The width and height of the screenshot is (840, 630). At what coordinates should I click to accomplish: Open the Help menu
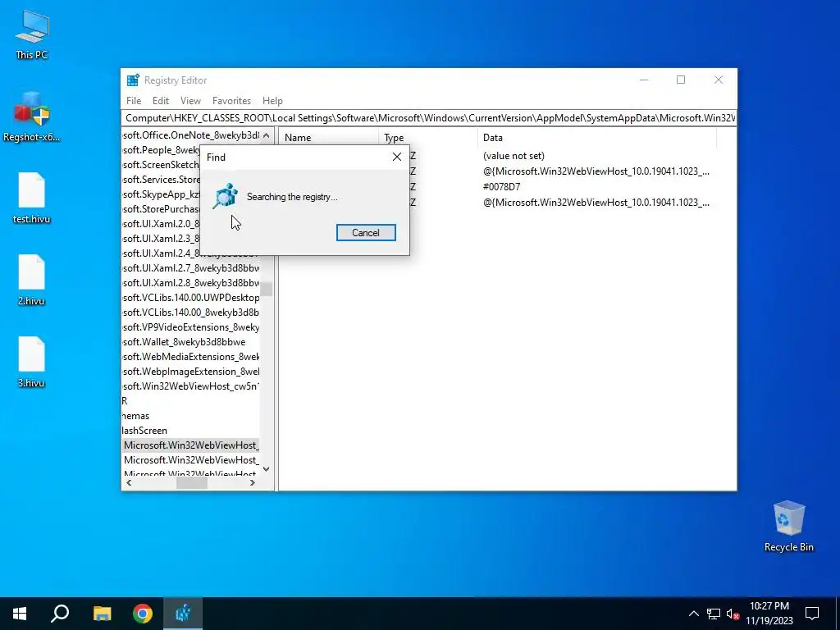tap(272, 101)
